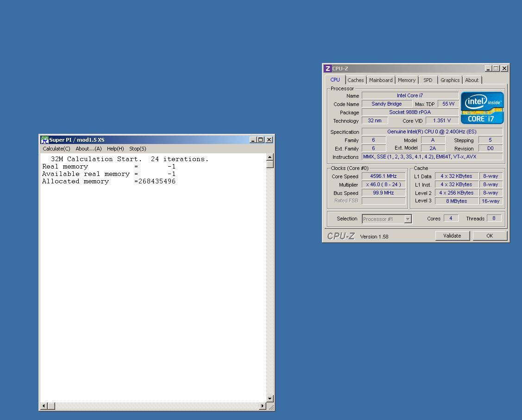Click the instructions field listing MMX, SSE
522x420 pixels.
pos(432,157)
